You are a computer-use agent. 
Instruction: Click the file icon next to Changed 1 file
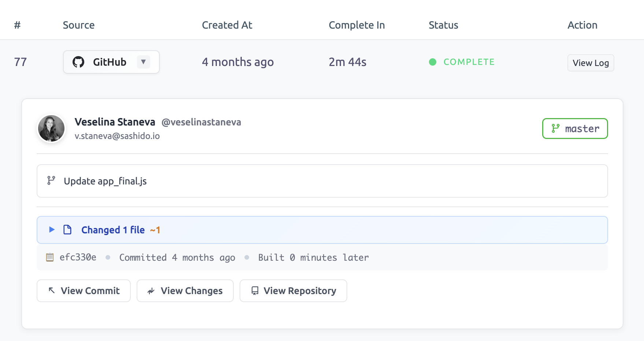(68, 230)
